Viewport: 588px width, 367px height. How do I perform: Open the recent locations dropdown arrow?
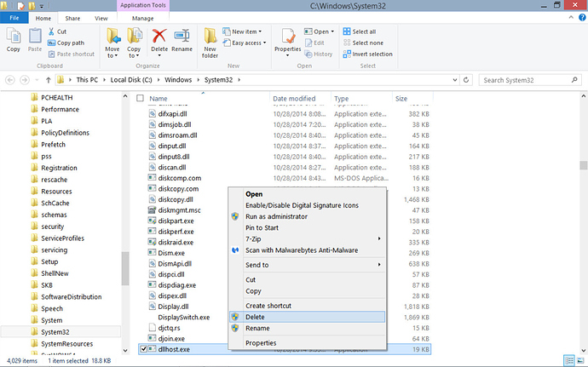[37, 80]
